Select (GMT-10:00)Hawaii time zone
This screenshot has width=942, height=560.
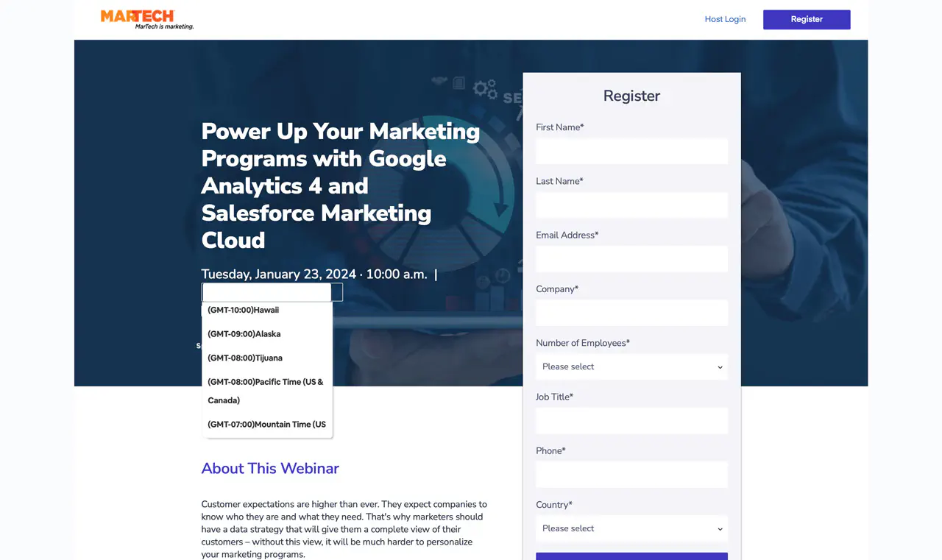pos(267,310)
